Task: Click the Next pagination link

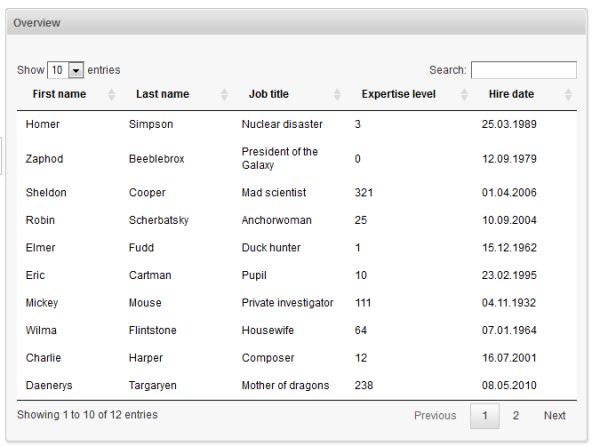Action: click(554, 415)
